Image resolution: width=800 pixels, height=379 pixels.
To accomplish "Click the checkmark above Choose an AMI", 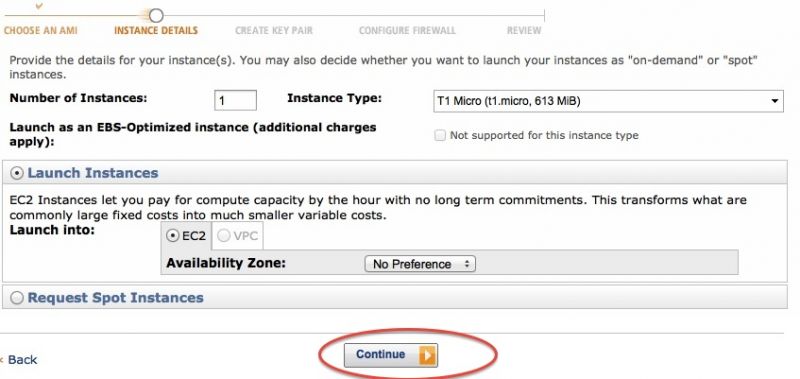I will point(39,7).
